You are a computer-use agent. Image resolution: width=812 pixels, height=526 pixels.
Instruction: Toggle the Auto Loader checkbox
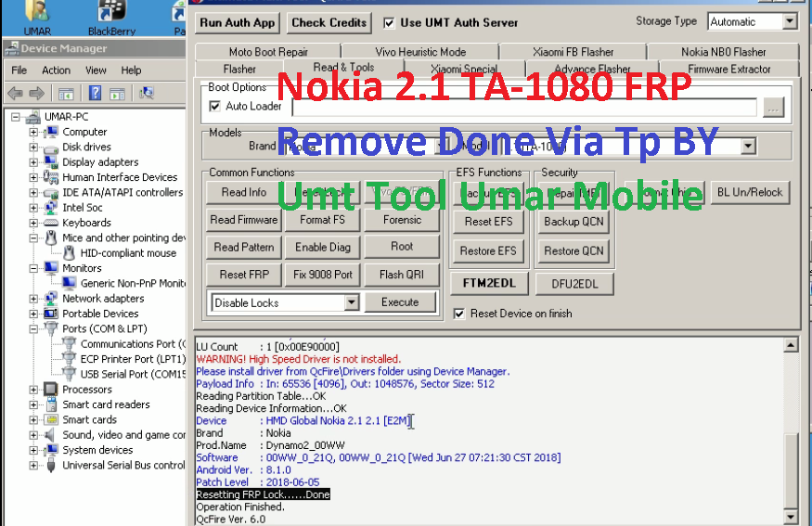[214, 106]
